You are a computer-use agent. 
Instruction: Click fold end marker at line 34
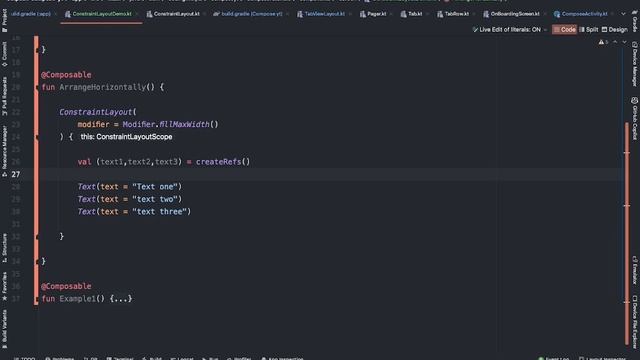(x=37, y=262)
